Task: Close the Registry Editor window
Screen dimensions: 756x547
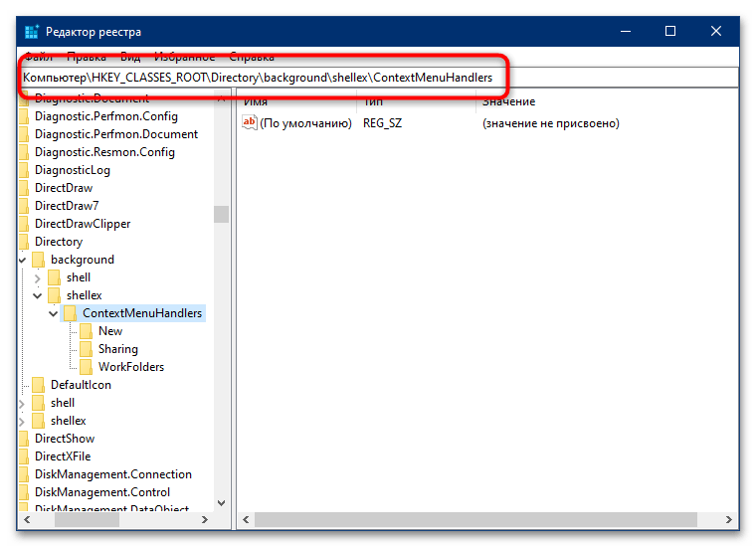Action: click(x=716, y=31)
